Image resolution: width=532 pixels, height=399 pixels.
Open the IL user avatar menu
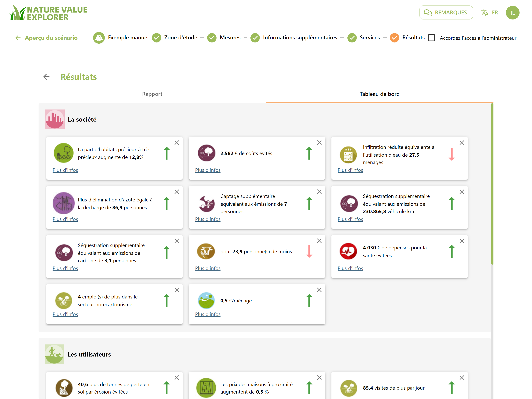tap(513, 12)
